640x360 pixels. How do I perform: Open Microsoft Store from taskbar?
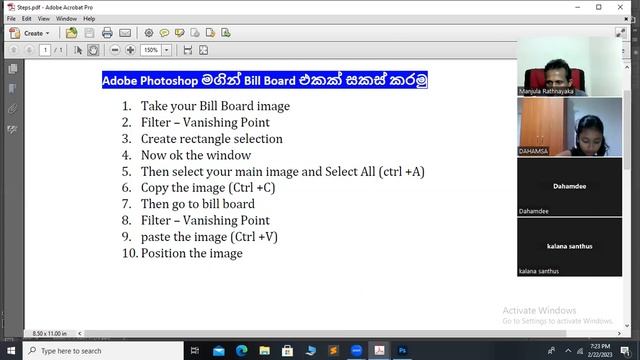coord(287,351)
